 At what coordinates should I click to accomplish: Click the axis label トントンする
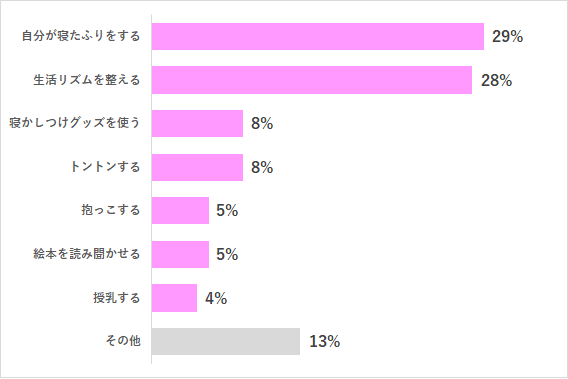[x=105, y=167]
